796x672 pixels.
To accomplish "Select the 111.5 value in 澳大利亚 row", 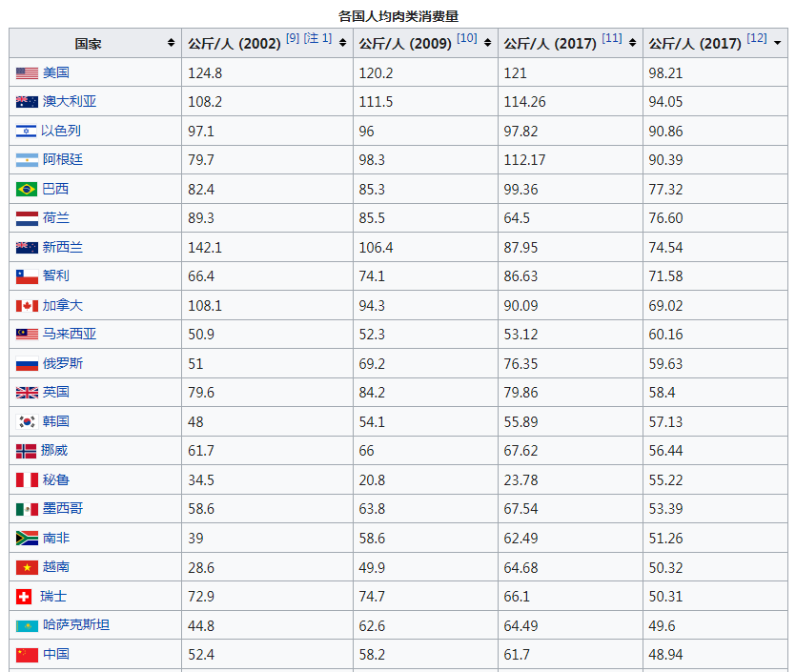I will tap(376, 102).
